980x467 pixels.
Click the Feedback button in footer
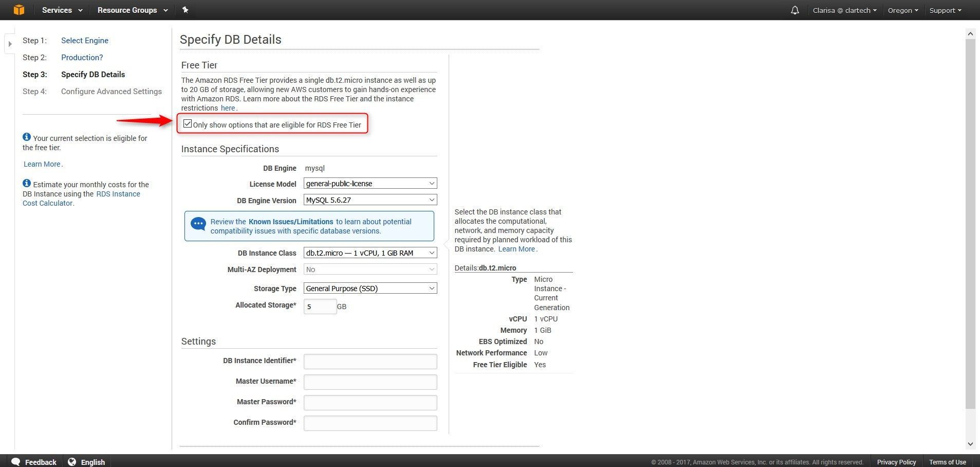[x=34, y=461]
